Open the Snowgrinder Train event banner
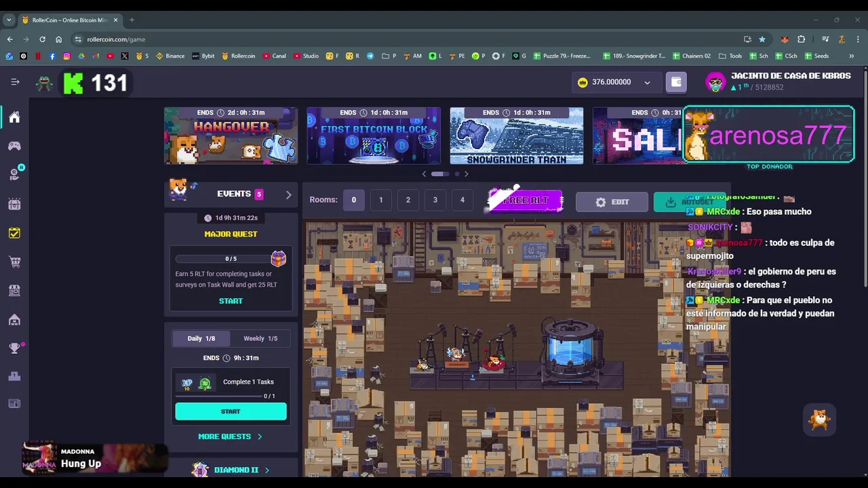 (x=517, y=136)
